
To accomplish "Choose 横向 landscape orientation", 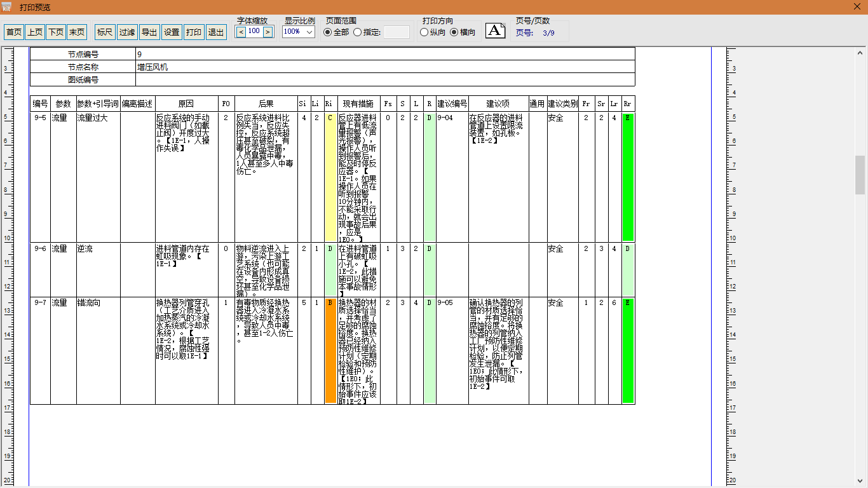I will (x=463, y=32).
